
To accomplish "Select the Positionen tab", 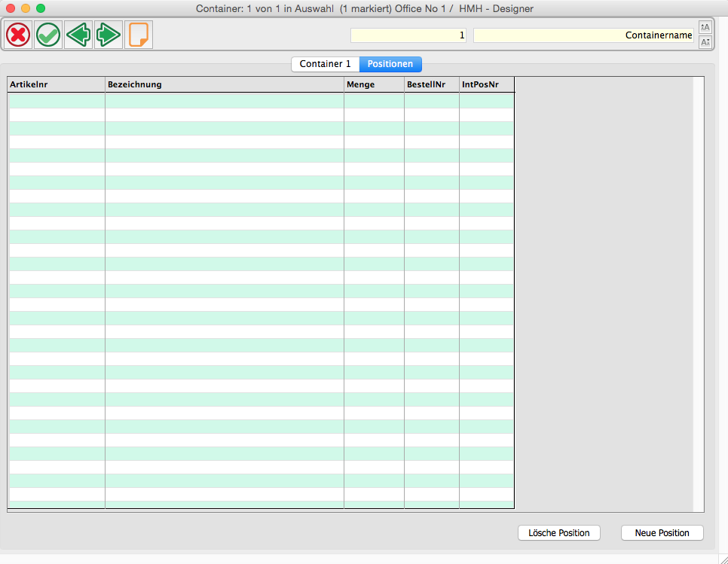I will point(390,64).
